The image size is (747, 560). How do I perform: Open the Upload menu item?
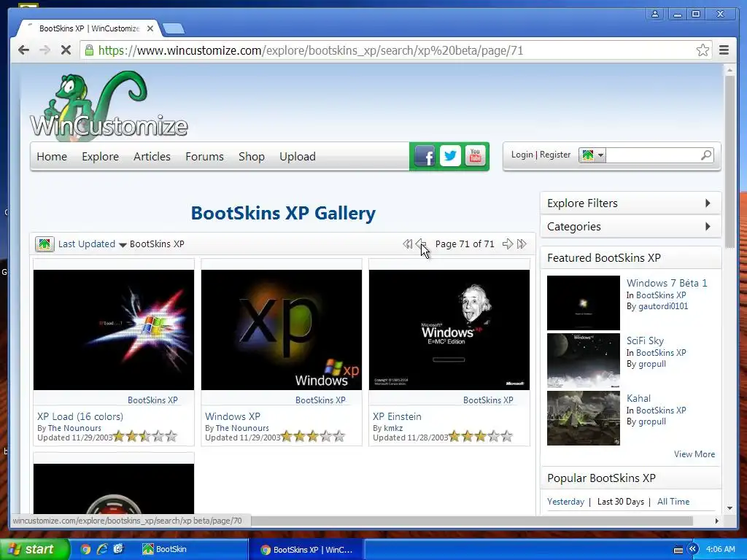click(298, 156)
